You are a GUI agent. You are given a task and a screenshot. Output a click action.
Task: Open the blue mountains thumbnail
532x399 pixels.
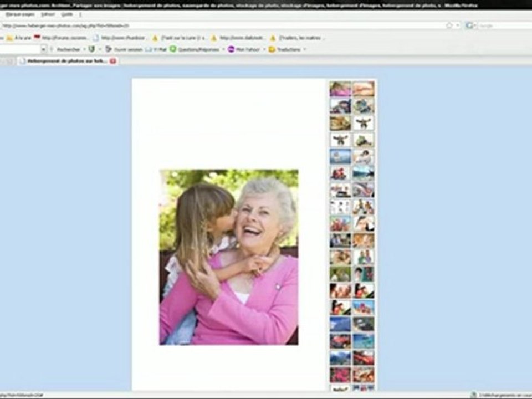340,358
